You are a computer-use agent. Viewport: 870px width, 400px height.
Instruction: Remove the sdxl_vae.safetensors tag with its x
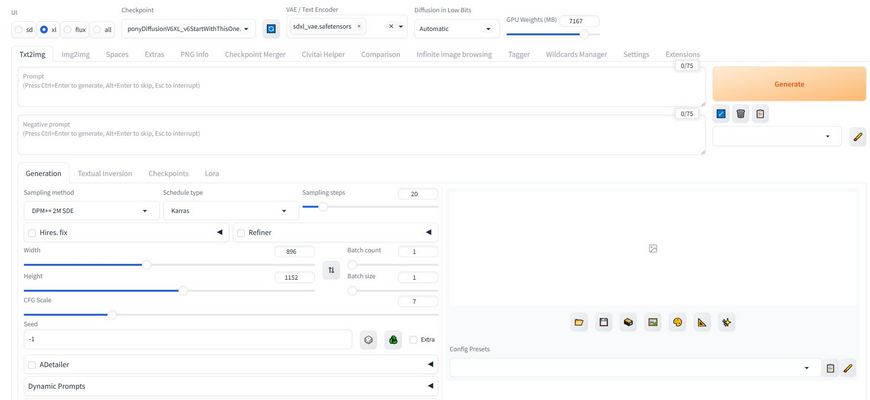tap(359, 26)
